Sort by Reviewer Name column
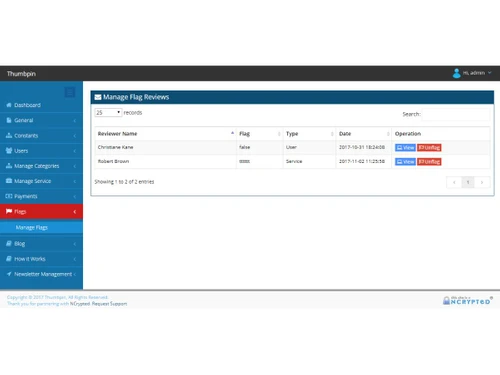Viewport: 500px width, 375px height. click(x=165, y=134)
